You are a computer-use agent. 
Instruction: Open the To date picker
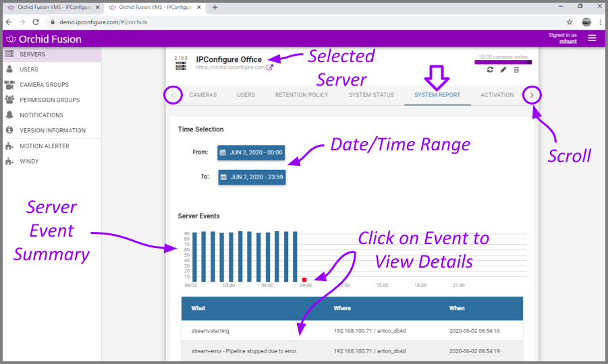point(252,177)
